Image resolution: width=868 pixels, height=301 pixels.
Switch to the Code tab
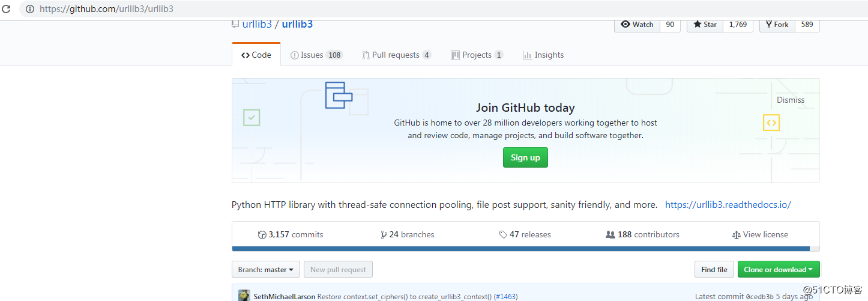(256, 55)
